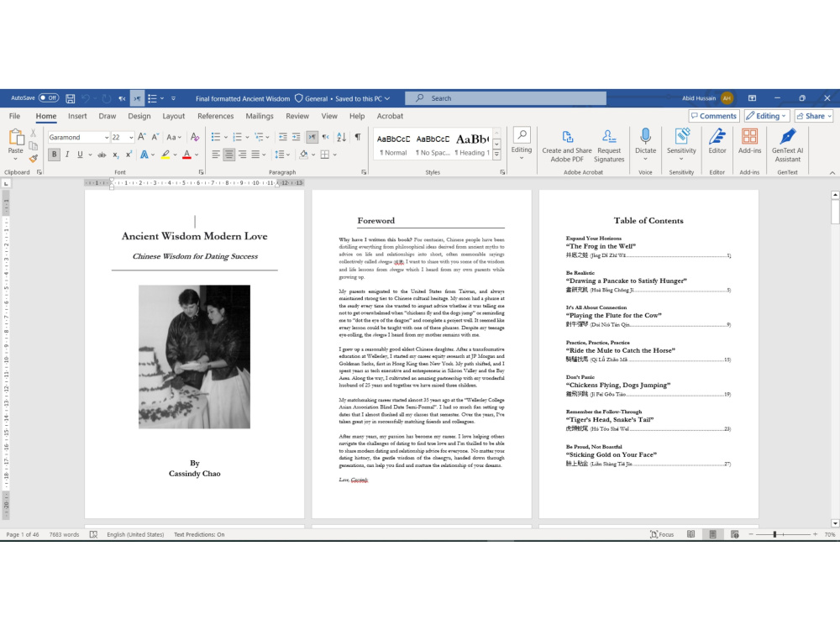Click the cover photo on page one
Image resolution: width=840 pixels, height=630 pixels.
click(195, 357)
